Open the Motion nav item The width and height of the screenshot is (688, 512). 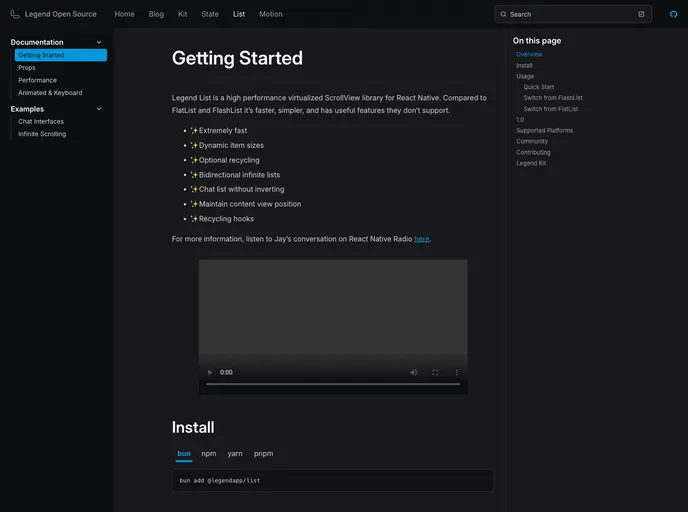coord(271,14)
